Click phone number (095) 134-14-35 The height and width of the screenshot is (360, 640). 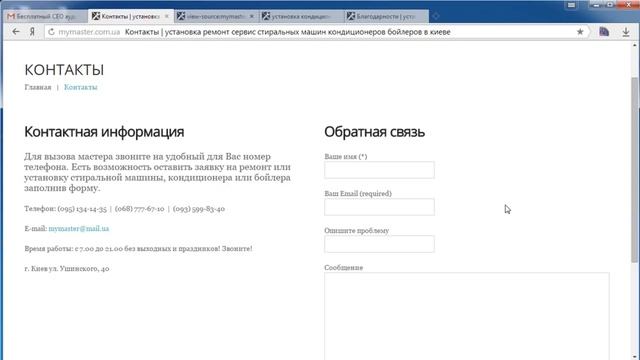tap(82, 209)
